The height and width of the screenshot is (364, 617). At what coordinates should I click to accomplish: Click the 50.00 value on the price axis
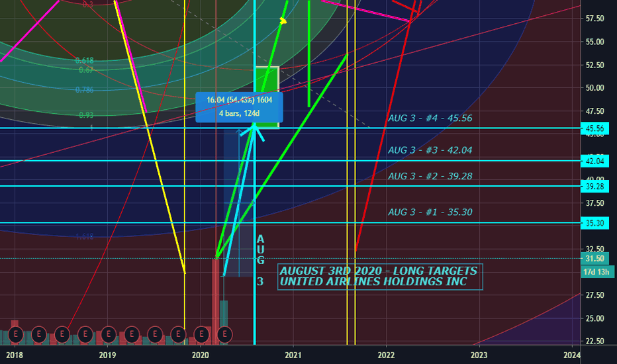[x=594, y=88]
